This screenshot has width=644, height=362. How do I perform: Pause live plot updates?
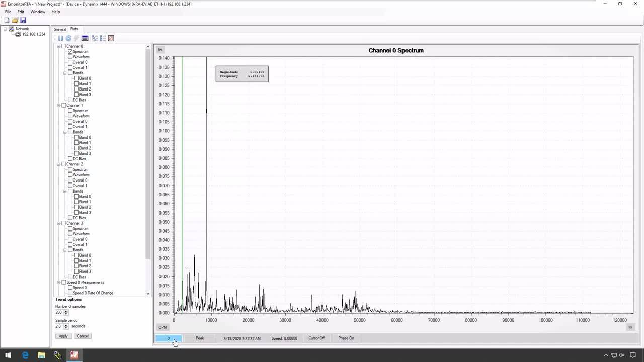coord(60,38)
